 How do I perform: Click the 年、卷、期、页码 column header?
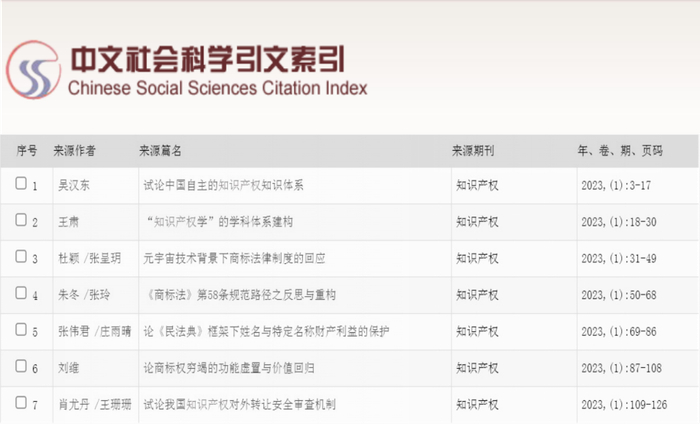620,151
